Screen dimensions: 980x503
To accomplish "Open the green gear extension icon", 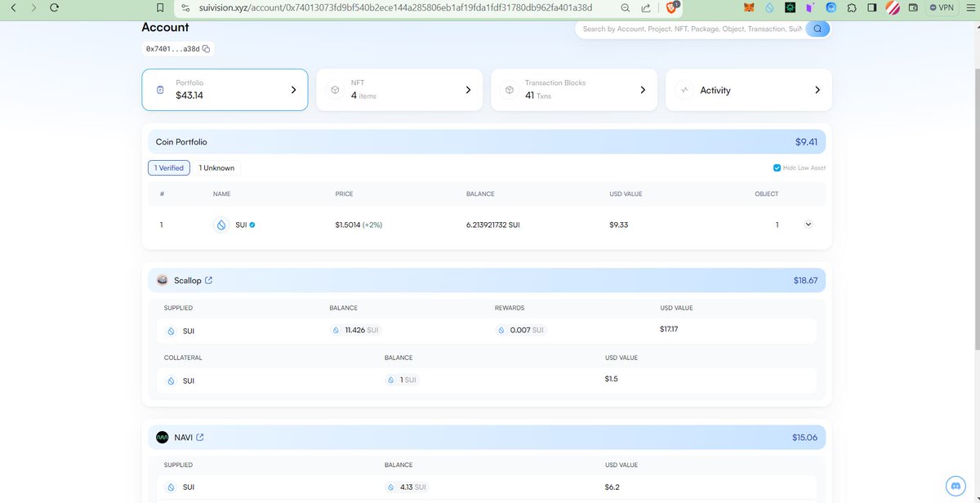I will click(791, 7).
